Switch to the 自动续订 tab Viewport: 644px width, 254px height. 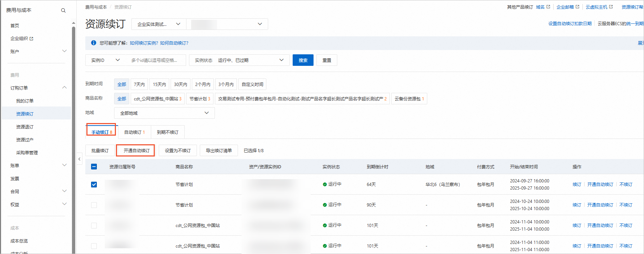click(x=135, y=132)
